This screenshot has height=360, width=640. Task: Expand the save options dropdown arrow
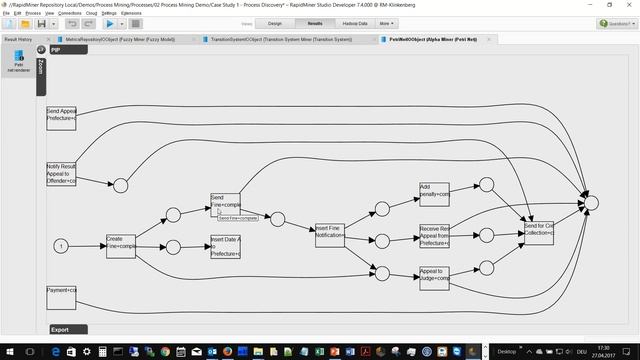(53, 24)
